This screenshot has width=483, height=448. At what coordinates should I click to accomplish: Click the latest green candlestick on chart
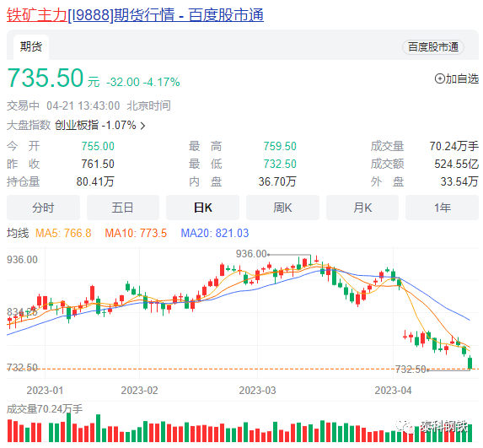click(x=470, y=362)
